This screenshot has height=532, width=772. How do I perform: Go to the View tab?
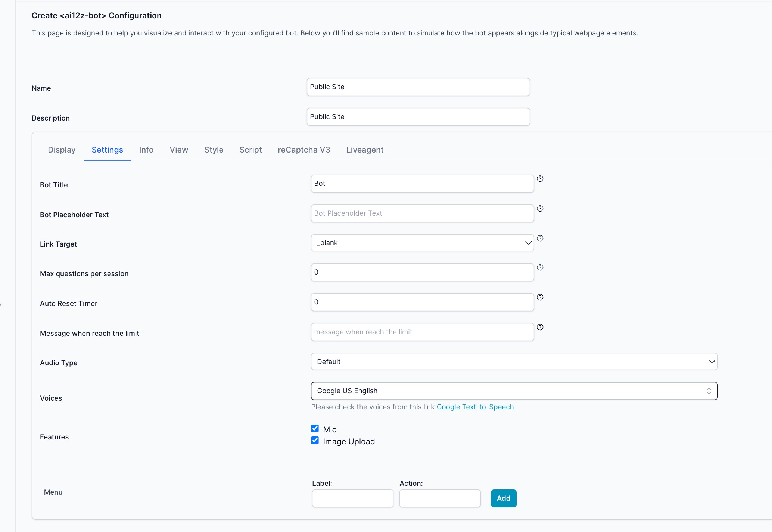coord(179,150)
